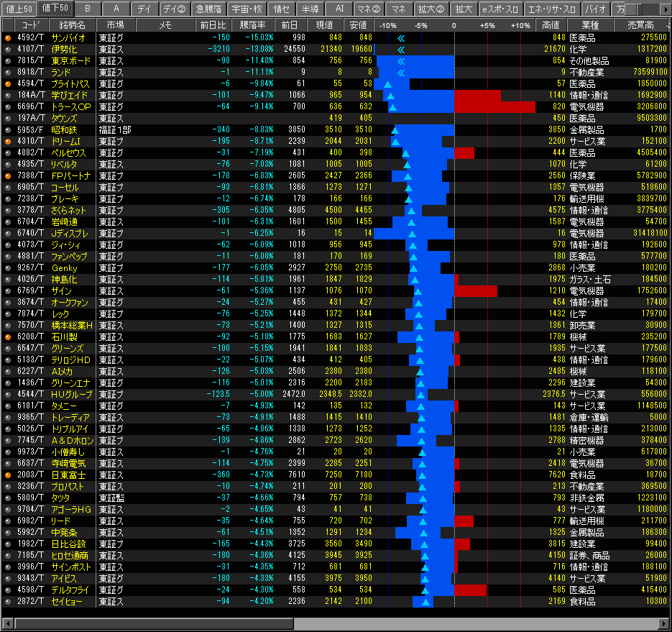
Task: Open the マネ② tab
Action: click(369, 9)
